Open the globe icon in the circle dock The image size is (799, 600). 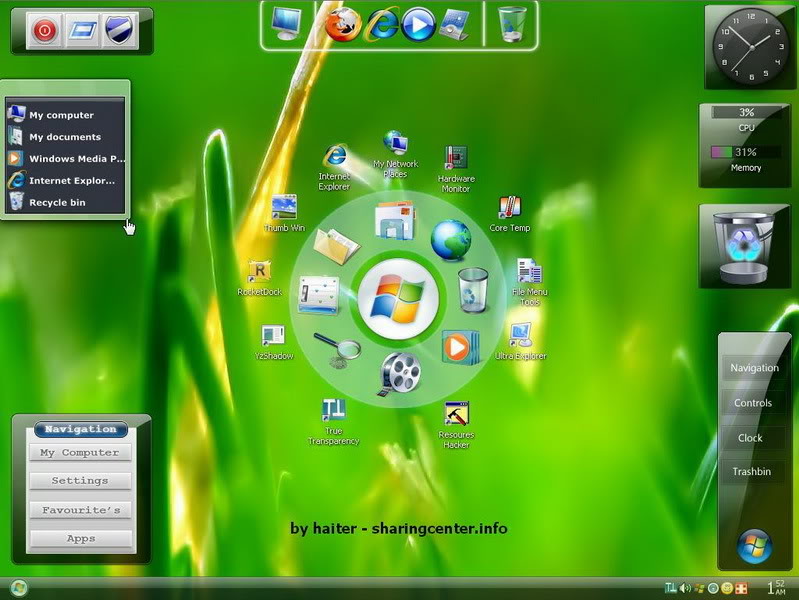pyautogui.click(x=450, y=240)
